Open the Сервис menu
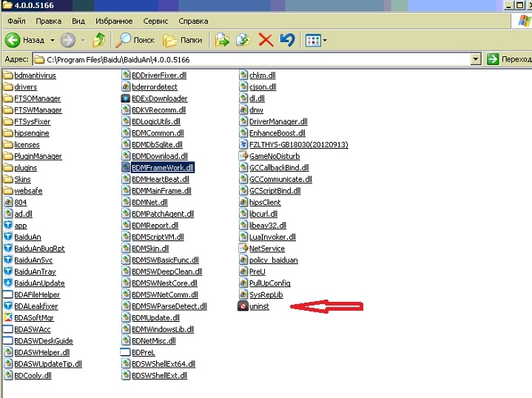This screenshot has height=398, width=532. pos(155,21)
